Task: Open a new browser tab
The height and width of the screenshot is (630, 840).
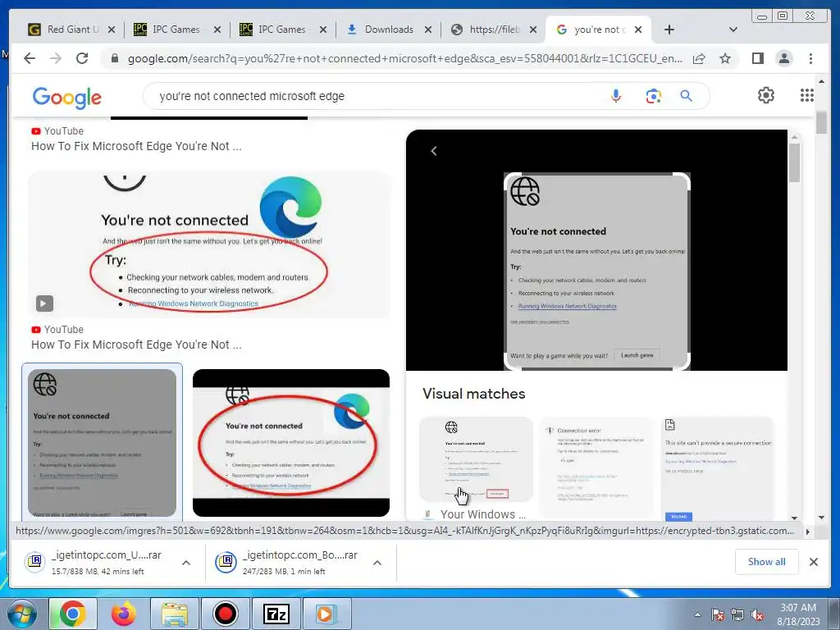Action: click(669, 30)
